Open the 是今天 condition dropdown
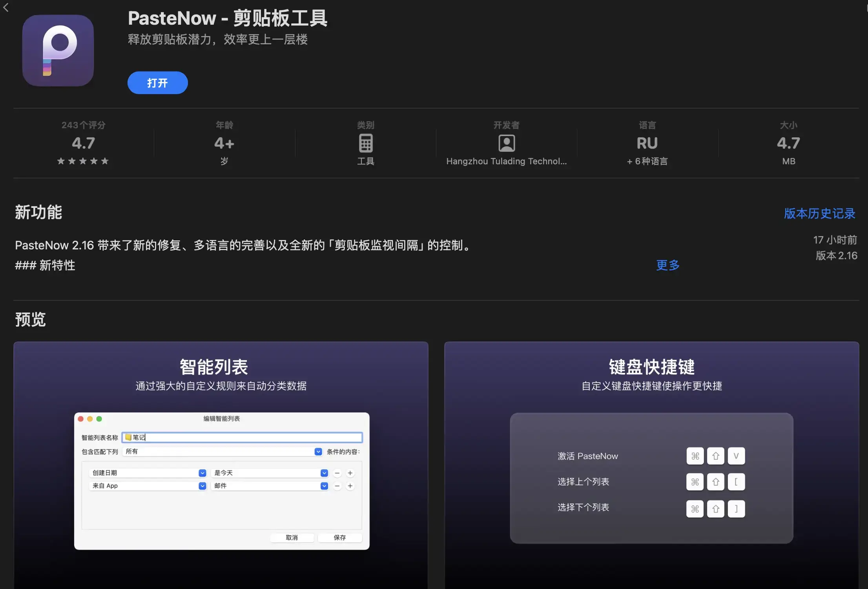Image resolution: width=868 pixels, height=589 pixels. click(324, 473)
